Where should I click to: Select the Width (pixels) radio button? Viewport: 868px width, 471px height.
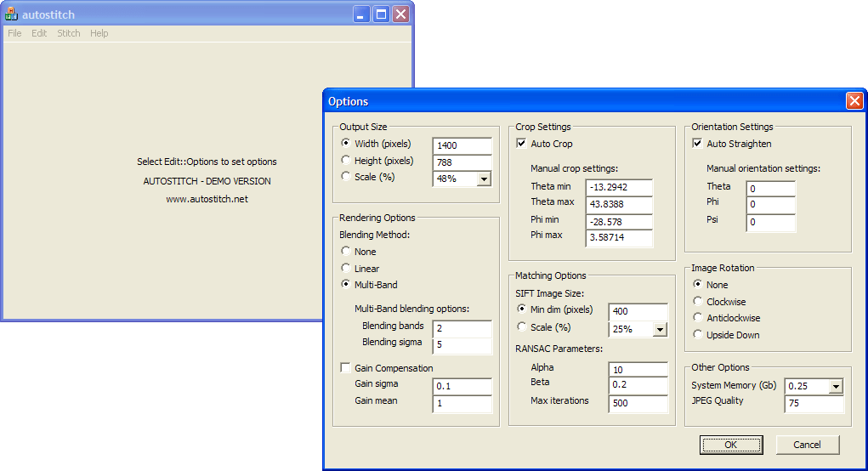pyautogui.click(x=346, y=143)
